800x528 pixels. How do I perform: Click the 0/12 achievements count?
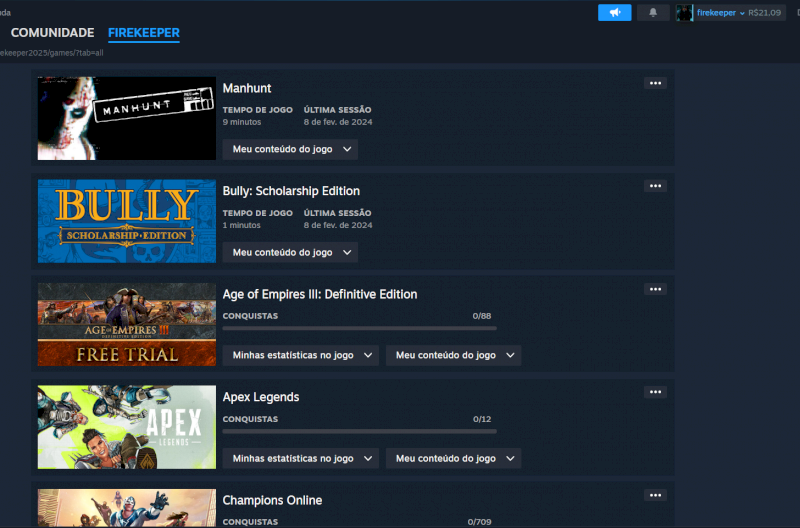(482, 419)
